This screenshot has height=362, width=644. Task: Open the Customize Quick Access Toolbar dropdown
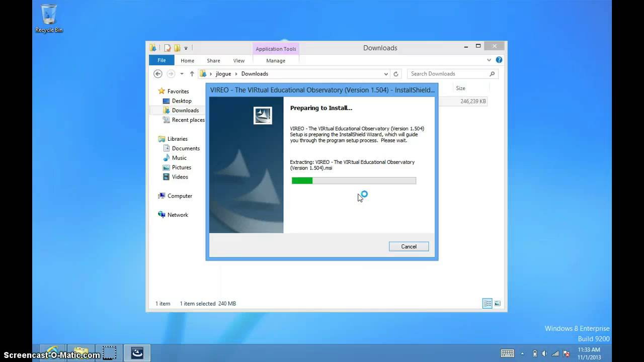tap(186, 48)
